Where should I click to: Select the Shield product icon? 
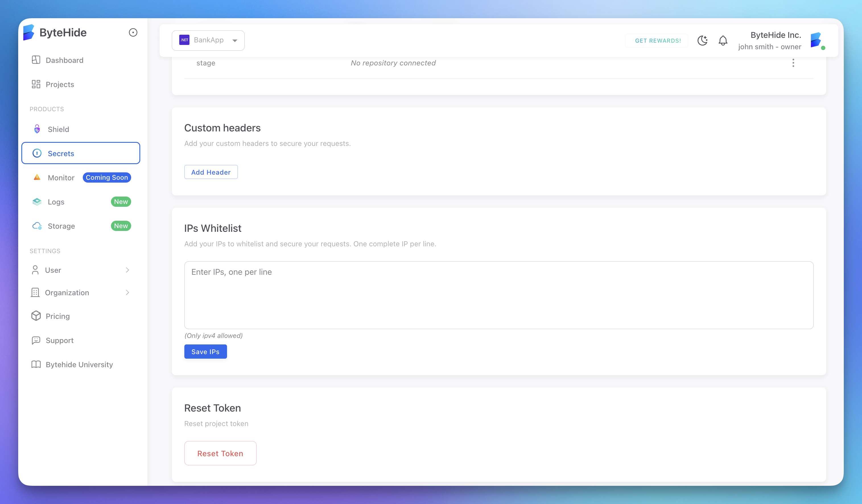(37, 129)
